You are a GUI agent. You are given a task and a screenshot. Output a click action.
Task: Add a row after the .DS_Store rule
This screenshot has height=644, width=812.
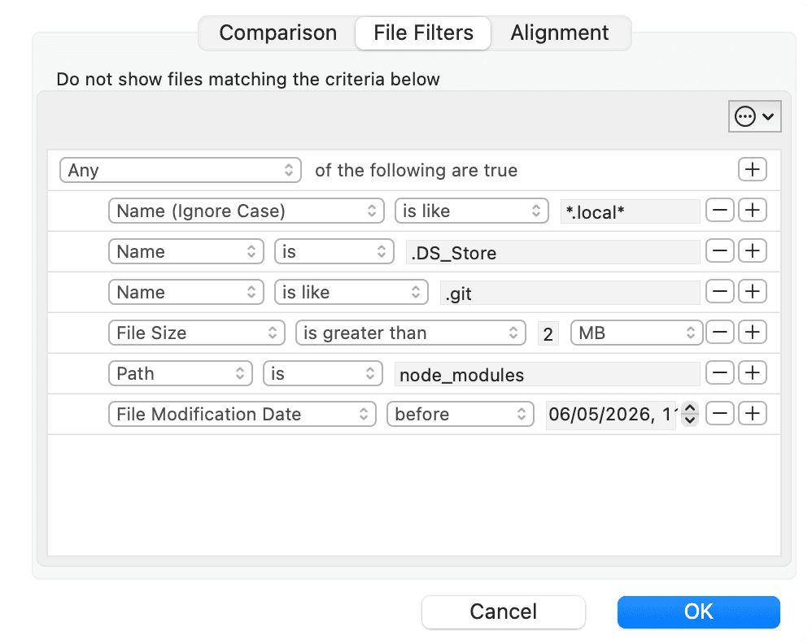[x=752, y=251]
